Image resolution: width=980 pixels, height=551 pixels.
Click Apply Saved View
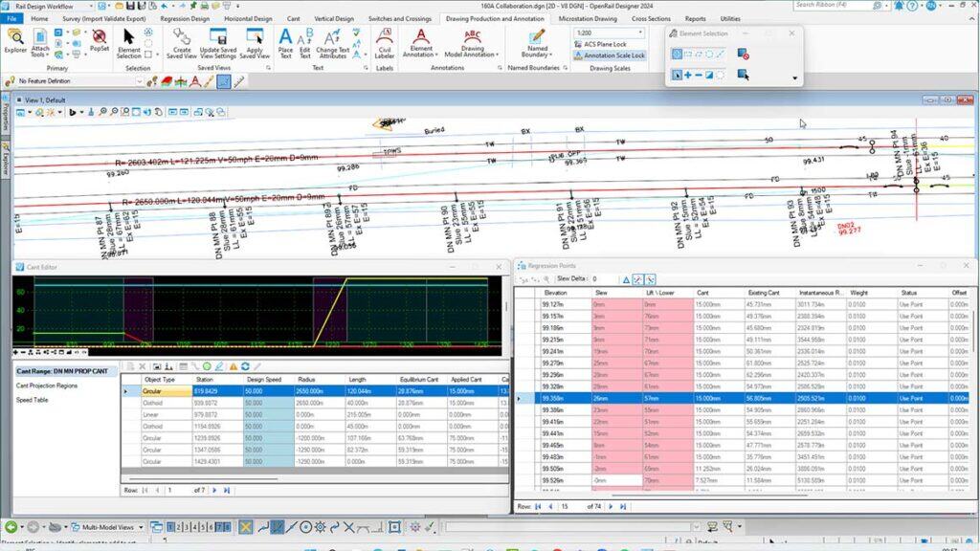pyautogui.click(x=255, y=44)
